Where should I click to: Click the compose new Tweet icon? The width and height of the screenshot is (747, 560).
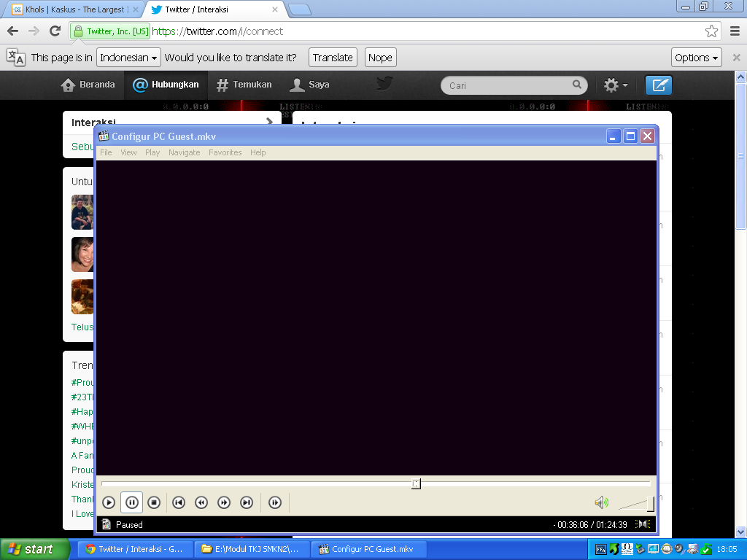(659, 85)
